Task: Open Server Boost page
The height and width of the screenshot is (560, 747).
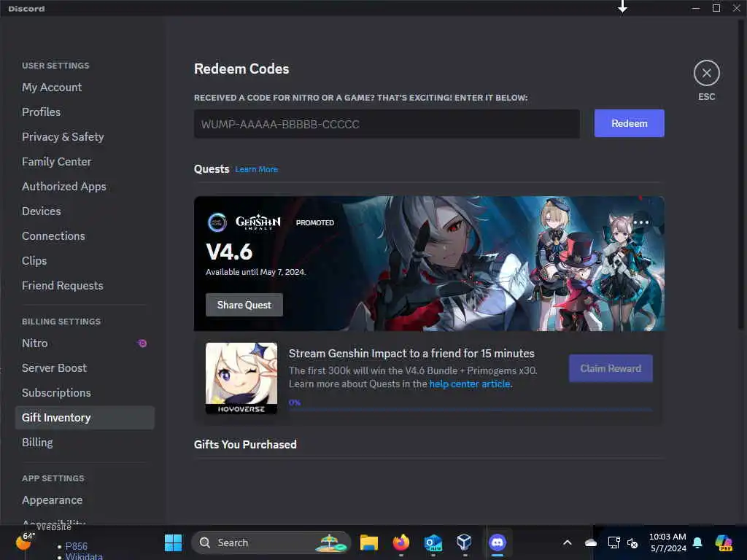Action: coord(54,367)
